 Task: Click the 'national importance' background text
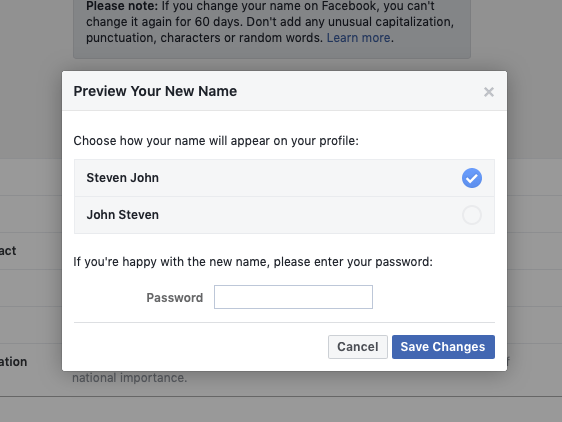tap(129, 378)
